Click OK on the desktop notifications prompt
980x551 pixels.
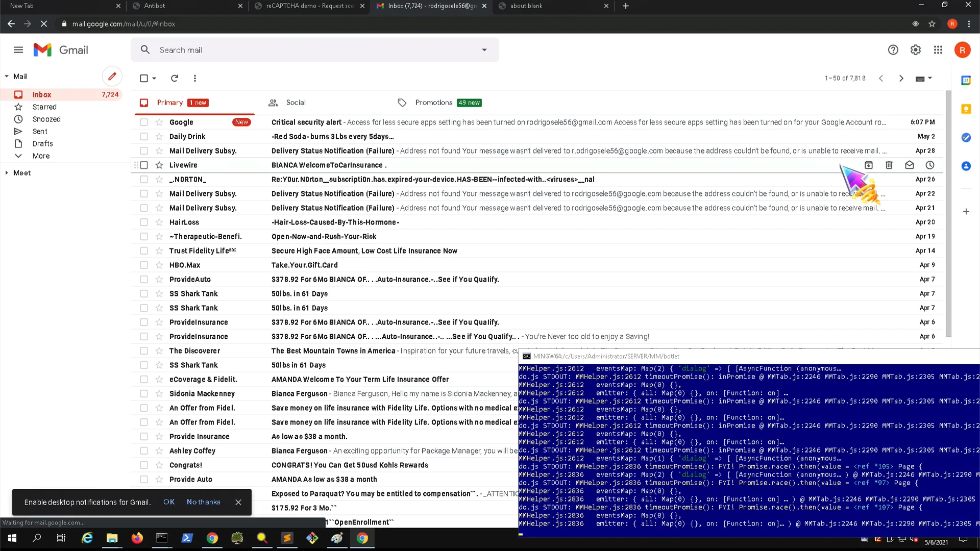(x=169, y=502)
